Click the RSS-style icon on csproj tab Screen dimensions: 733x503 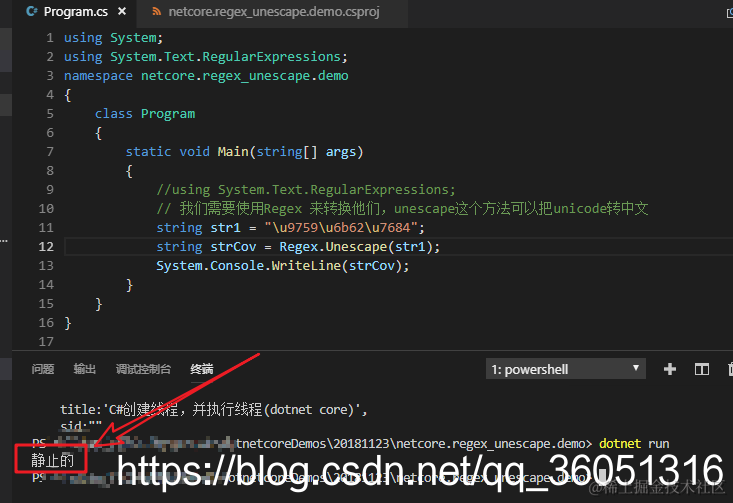(157, 12)
